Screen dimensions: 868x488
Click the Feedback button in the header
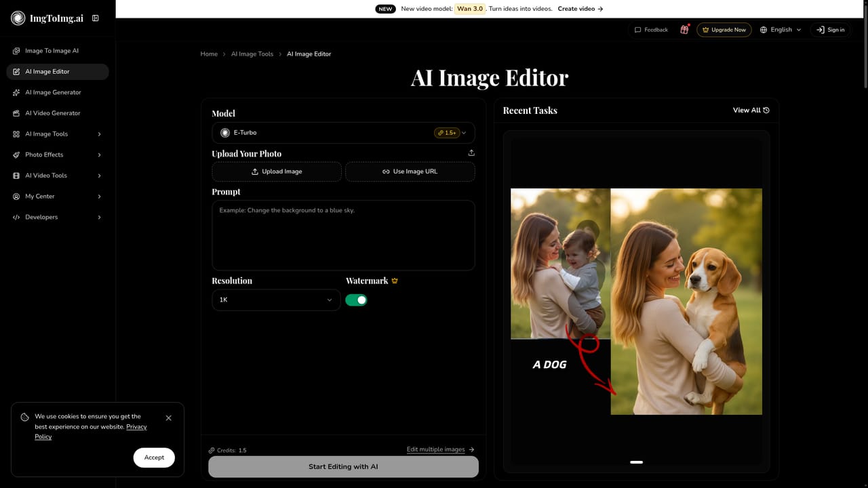point(651,30)
